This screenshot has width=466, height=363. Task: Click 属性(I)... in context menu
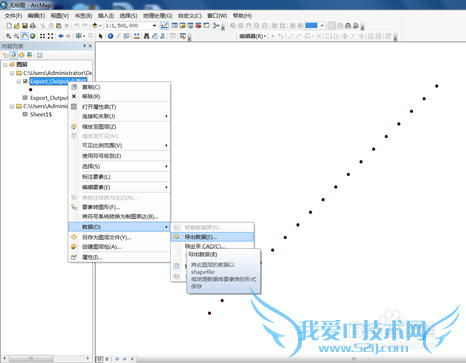(119, 257)
